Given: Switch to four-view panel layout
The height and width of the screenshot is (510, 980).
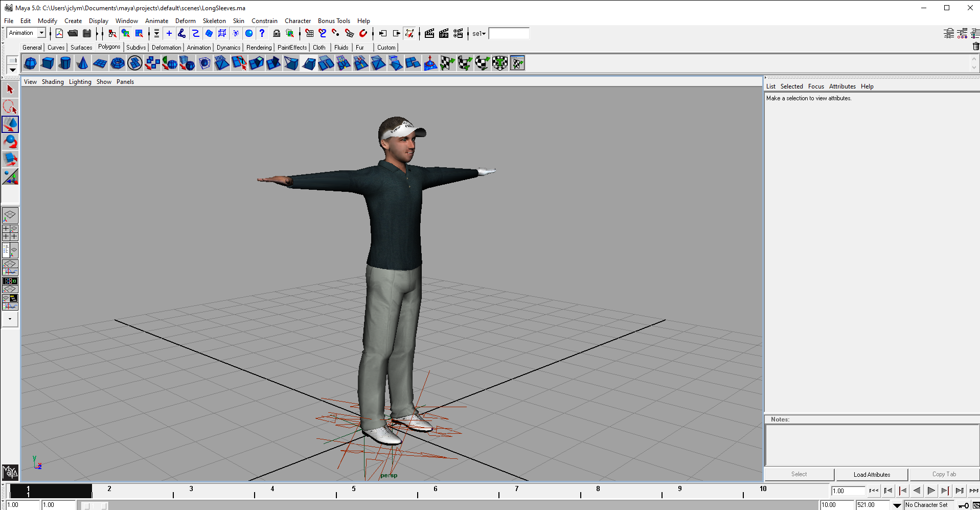Looking at the screenshot, I should 10,233.
